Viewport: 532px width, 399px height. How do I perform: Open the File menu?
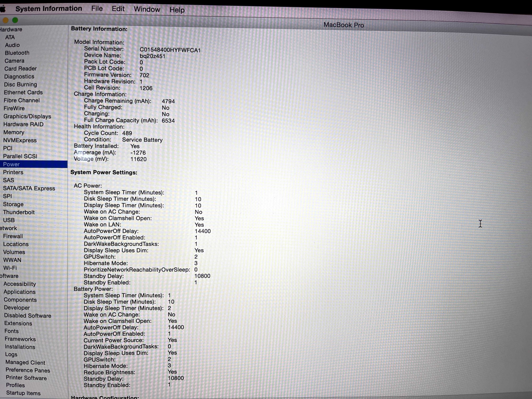tap(97, 9)
